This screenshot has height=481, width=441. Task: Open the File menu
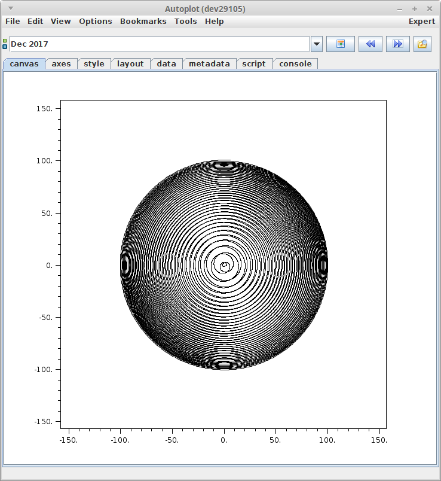pyautogui.click(x=13, y=21)
